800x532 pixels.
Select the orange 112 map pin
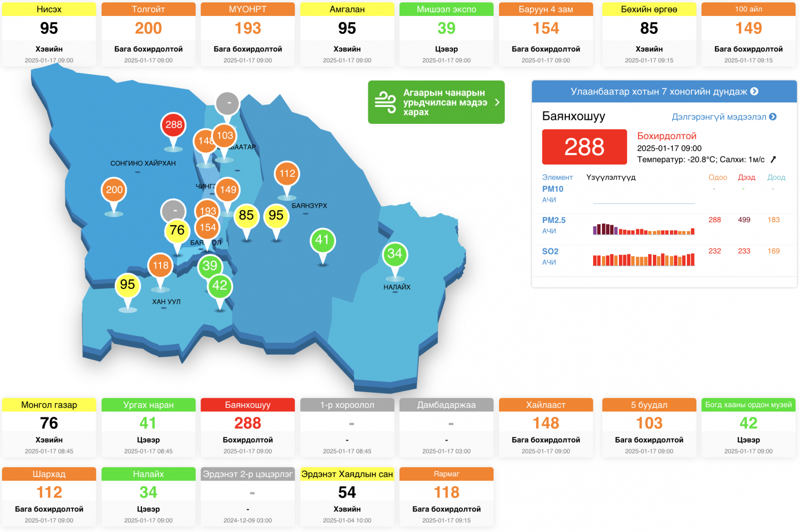[x=287, y=174]
